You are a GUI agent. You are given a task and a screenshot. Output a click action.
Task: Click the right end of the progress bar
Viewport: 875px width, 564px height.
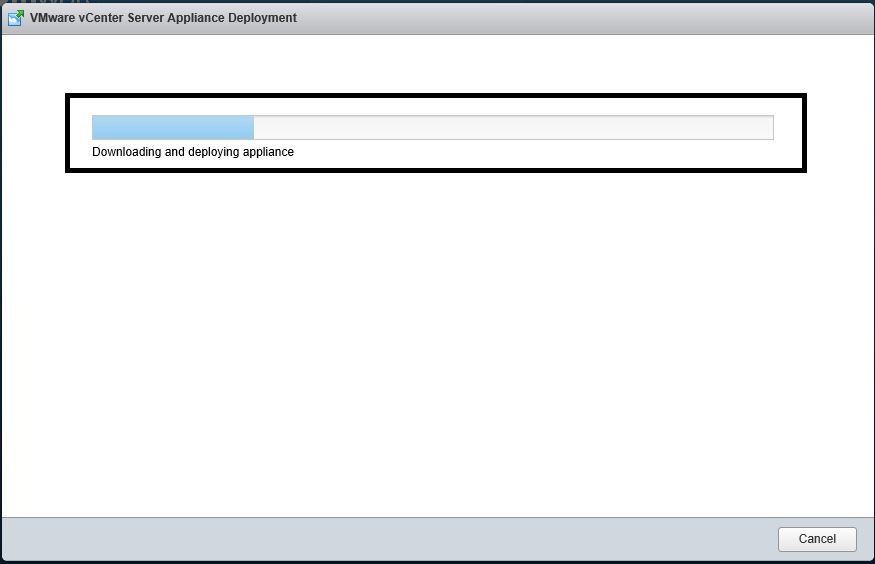pos(768,127)
